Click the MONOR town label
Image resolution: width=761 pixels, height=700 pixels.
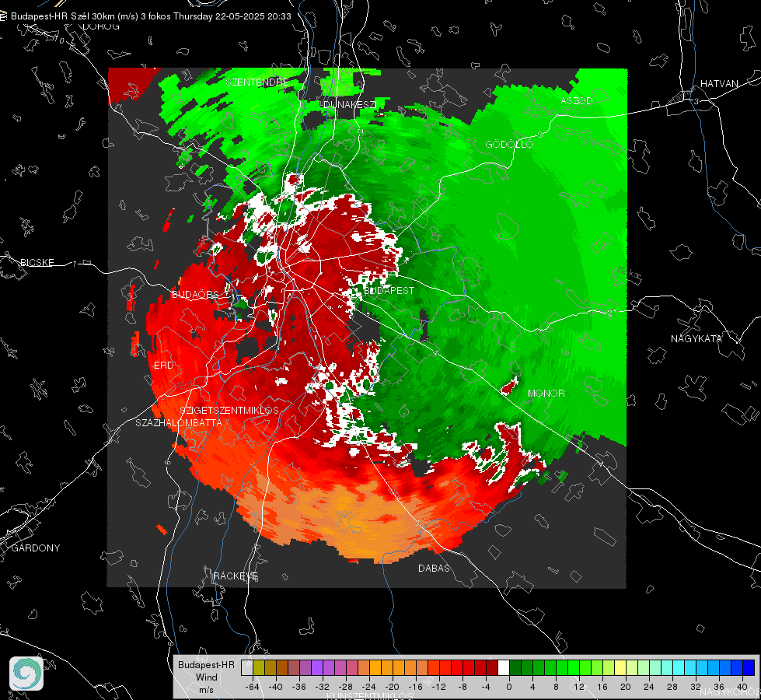[546, 393]
